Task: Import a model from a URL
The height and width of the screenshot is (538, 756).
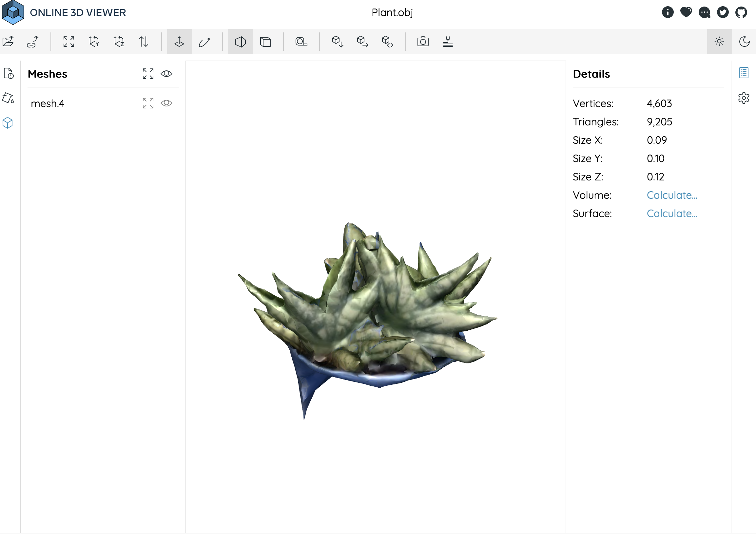Action: click(32, 41)
